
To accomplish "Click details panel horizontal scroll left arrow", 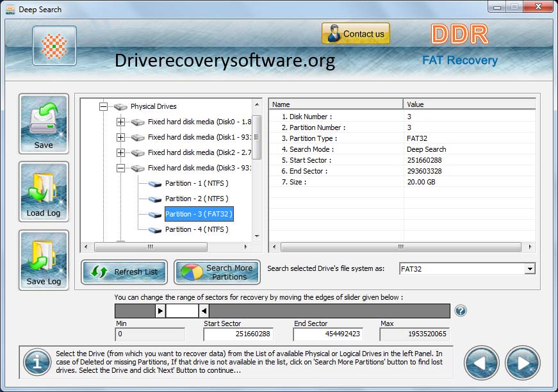I will 274,247.
